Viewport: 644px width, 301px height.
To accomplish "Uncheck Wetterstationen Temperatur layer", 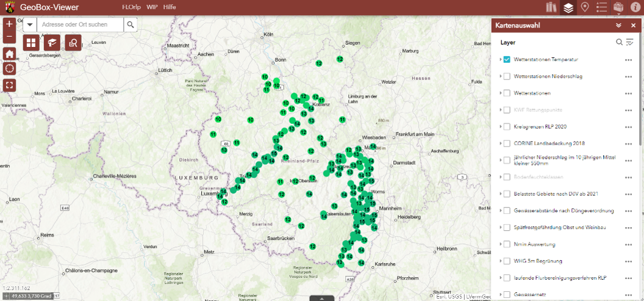I will point(507,60).
